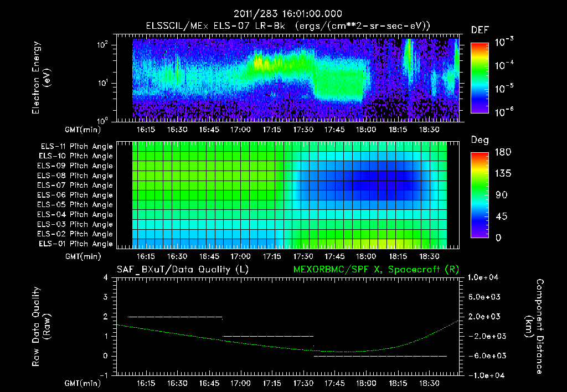Select the ELS-02 Pitch Angle row label
The width and height of the screenshot is (567, 392).
click(75, 234)
